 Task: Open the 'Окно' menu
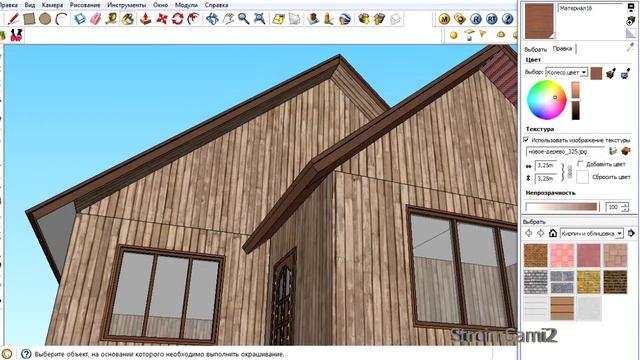tap(160, 5)
